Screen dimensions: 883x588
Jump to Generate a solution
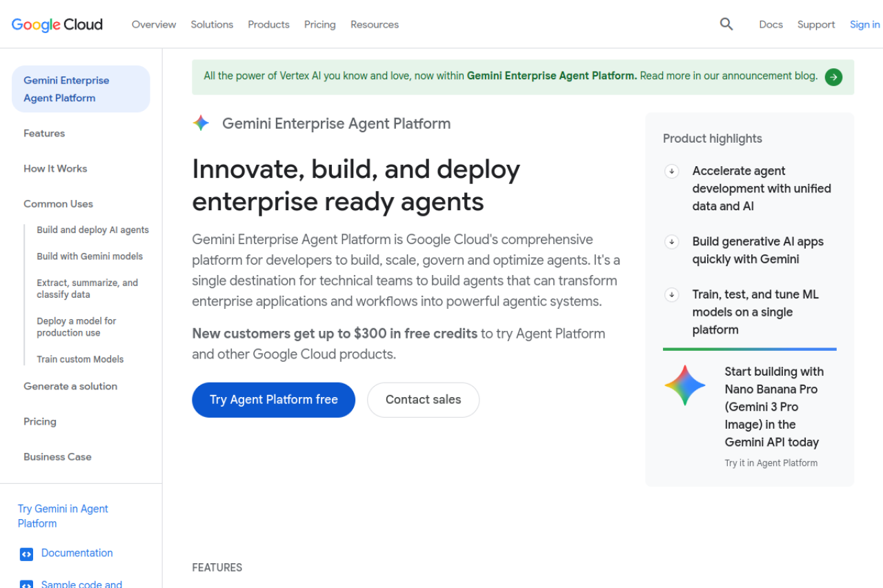[x=70, y=387]
